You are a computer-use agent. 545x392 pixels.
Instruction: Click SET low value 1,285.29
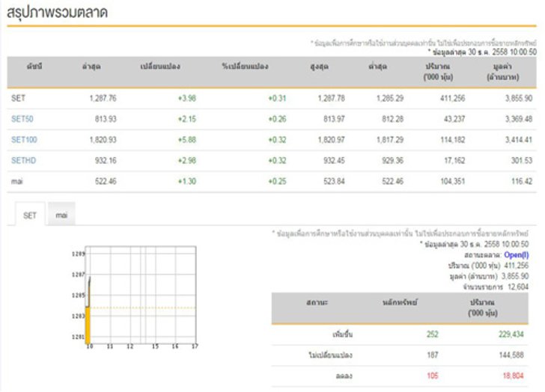[390, 98]
